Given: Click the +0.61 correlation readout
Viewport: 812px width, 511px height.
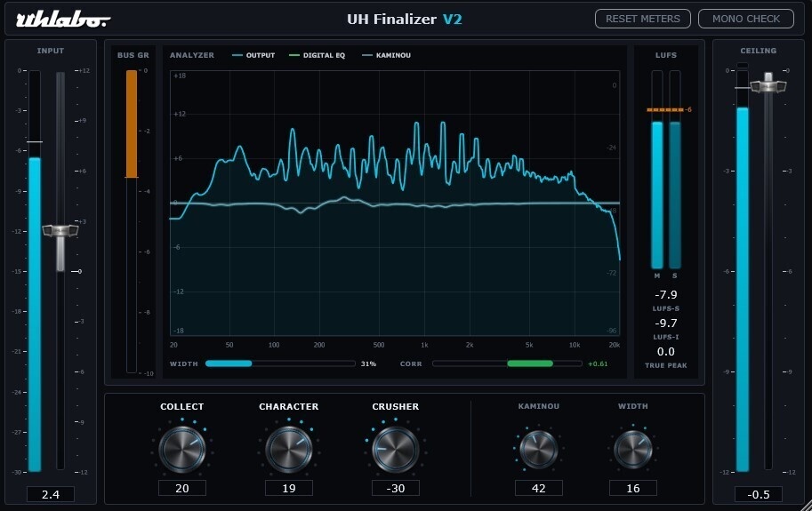Looking at the screenshot, I should click(598, 363).
